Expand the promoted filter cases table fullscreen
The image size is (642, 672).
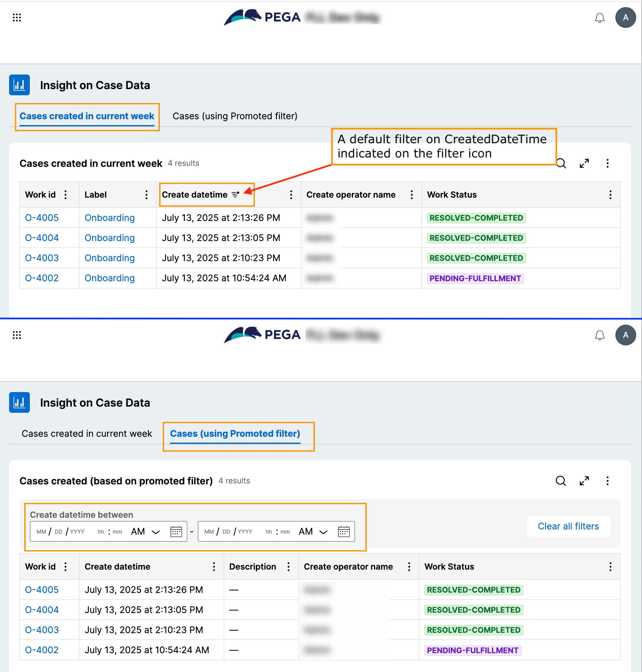pyautogui.click(x=584, y=481)
